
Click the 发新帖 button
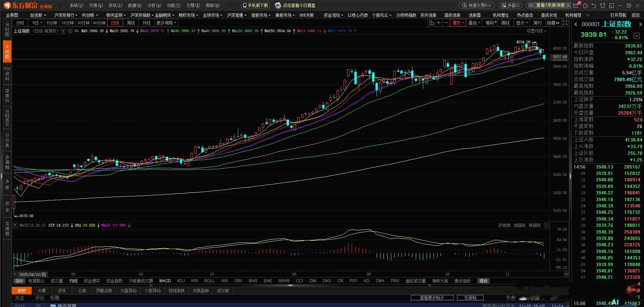click(470, 298)
